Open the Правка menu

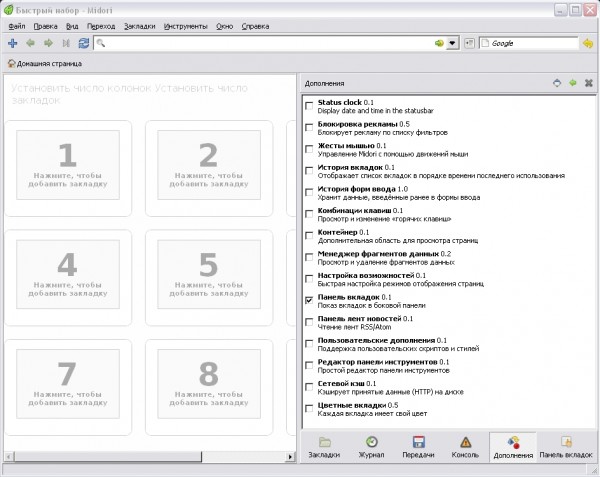46,26
